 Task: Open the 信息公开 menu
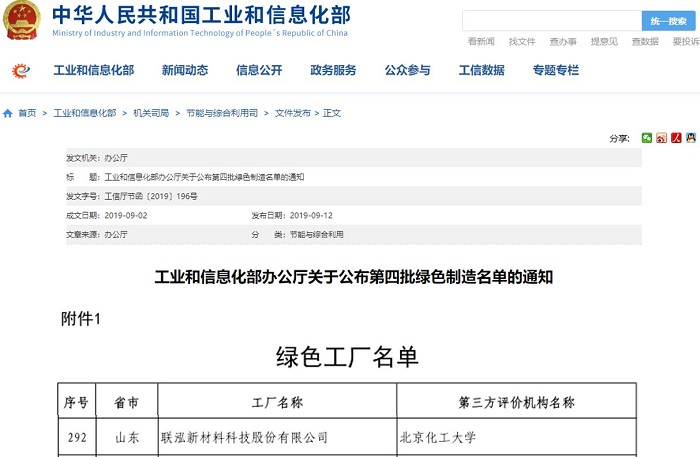point(259,70)
